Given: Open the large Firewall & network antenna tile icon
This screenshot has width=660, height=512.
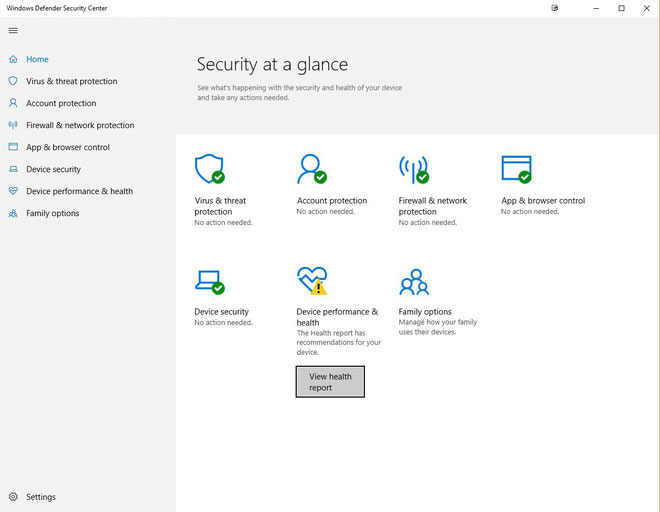Looking at the screenshot, I should pyautogui.click(x=414, y=169).
